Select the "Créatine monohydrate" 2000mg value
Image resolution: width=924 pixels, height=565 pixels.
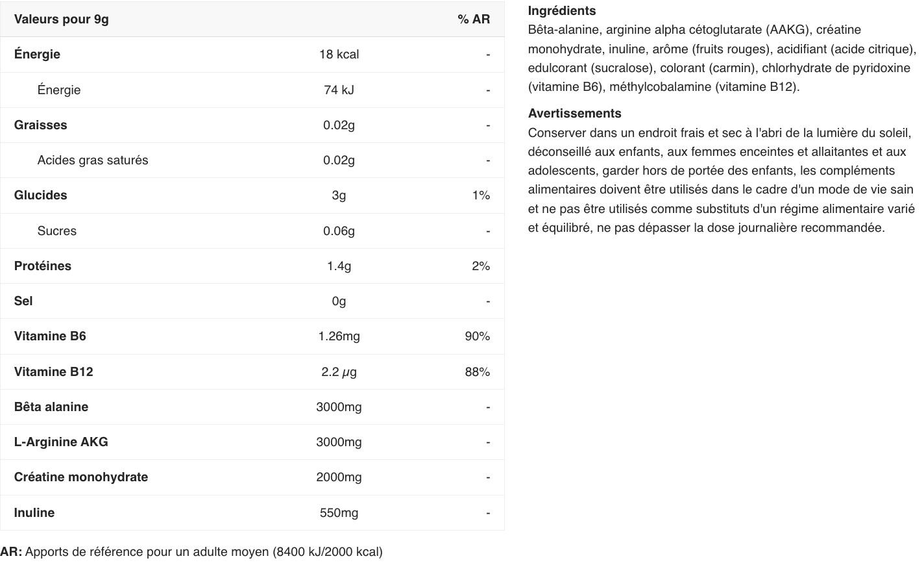point(339,477)
